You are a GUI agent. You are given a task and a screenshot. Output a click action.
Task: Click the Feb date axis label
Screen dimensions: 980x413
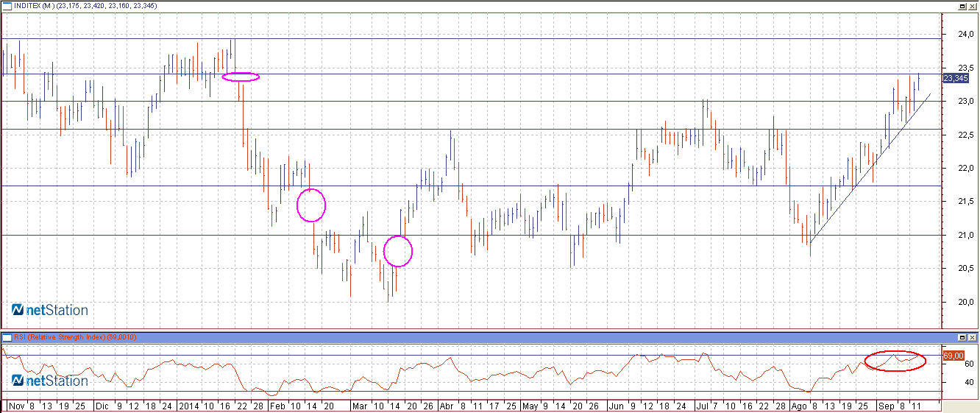(277, 406)
